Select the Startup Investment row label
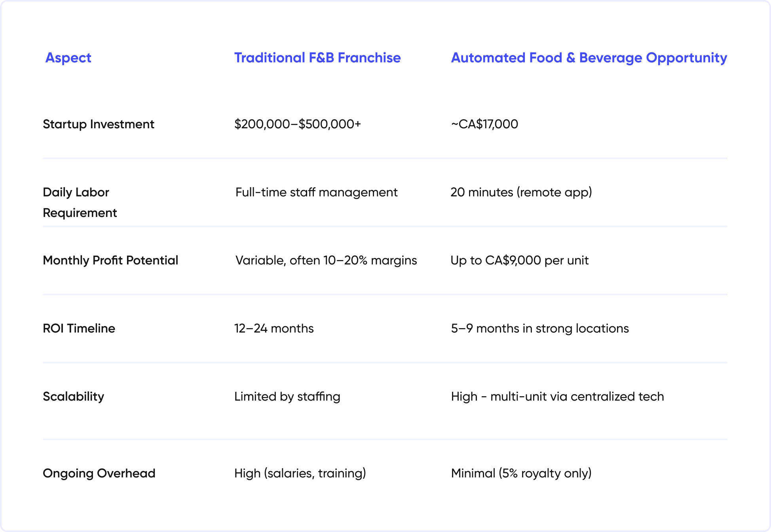The height and width of the screenshot is (532, 771). coord(99,124)
